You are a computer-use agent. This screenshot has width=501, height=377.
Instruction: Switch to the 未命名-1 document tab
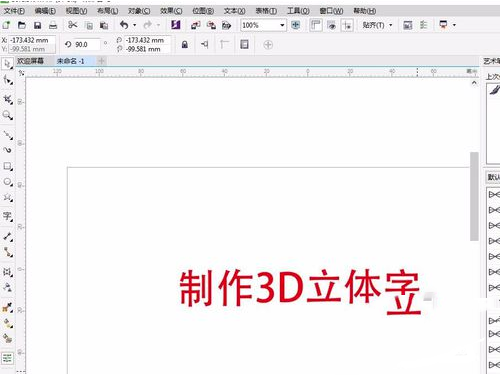click(71, 61)
